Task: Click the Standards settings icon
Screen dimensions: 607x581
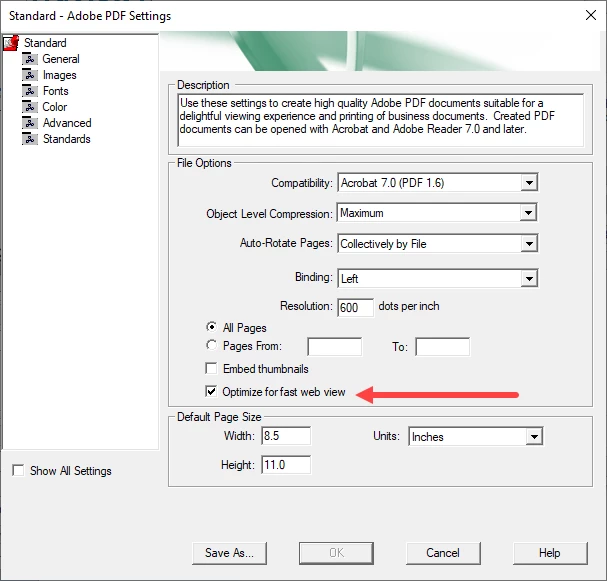Action: pyautogui.click(x=30, y=139)
